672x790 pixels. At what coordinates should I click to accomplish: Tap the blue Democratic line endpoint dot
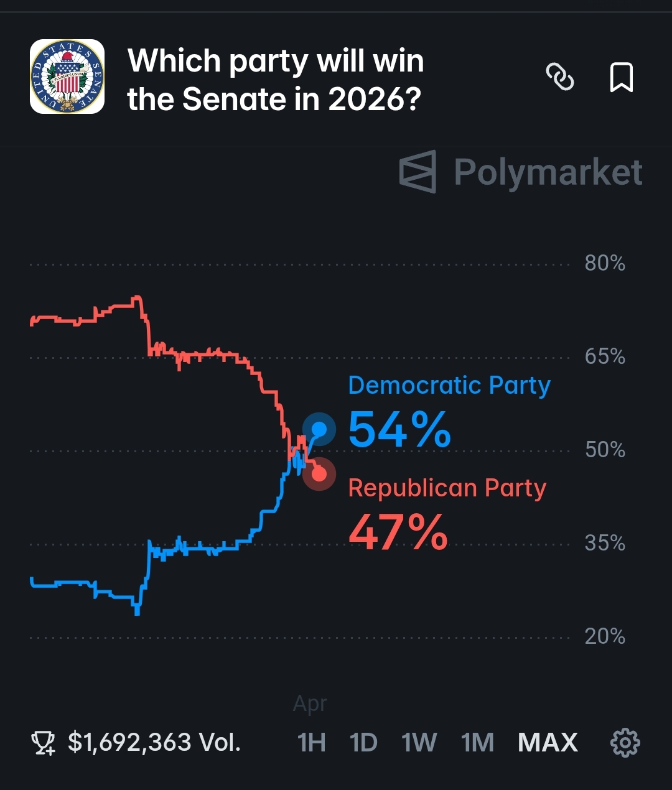(x=319, y=429)
